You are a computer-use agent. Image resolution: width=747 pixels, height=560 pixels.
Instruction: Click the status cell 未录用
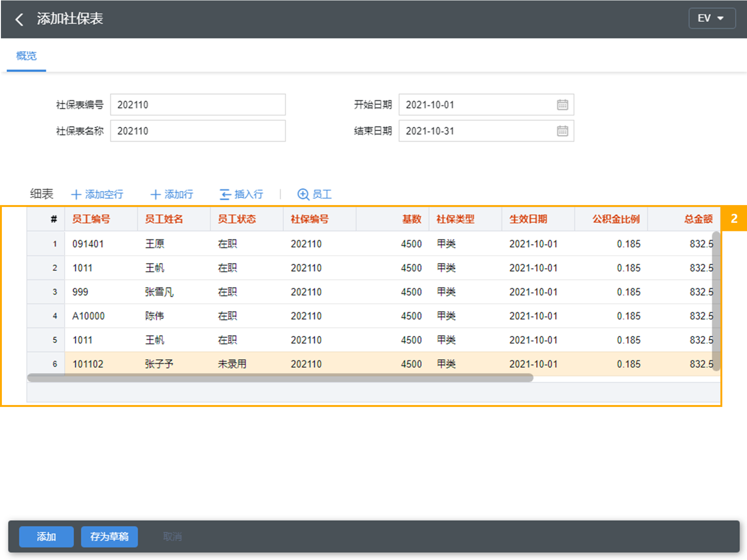pyautogui.click(x=246, y=364)
